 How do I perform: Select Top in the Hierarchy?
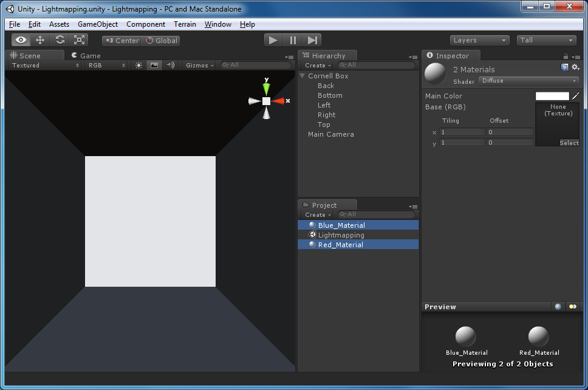click(324, 125)
